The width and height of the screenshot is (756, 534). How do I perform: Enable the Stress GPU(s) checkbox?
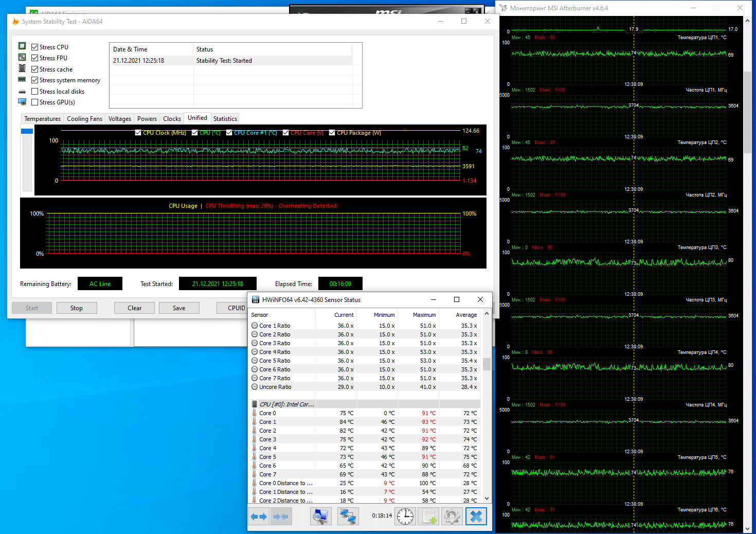tap(35, 102)
